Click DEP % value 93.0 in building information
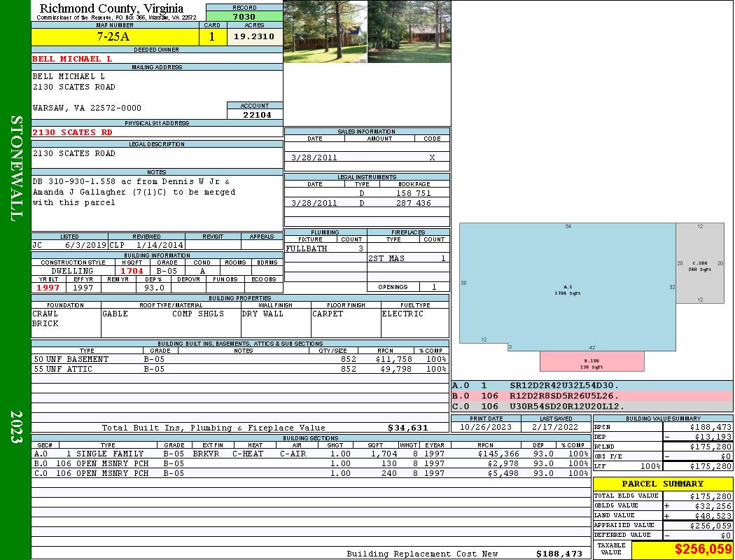 (154, 288)
